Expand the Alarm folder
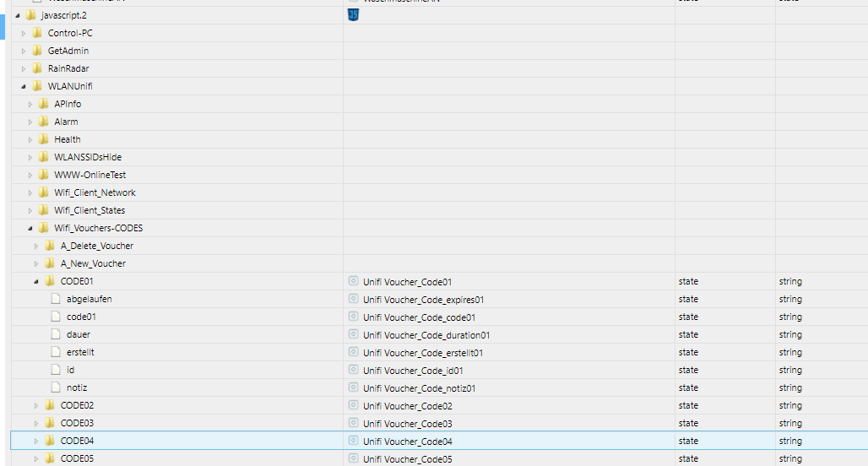The width and height of the screenshot is (868, 466). point(30,122)
